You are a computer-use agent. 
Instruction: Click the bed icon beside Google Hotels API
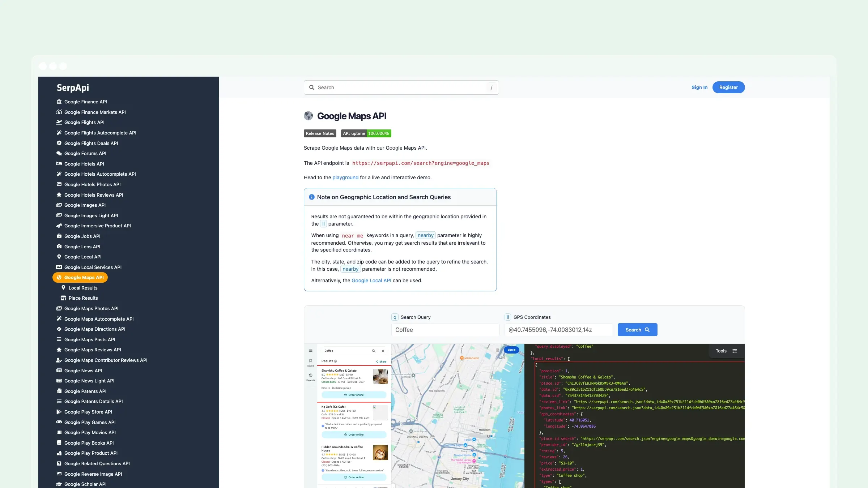[x=59, y=164]
